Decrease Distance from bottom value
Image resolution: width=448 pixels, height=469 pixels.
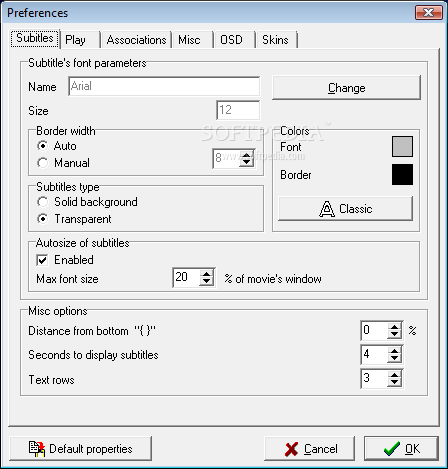coord(394,334)
